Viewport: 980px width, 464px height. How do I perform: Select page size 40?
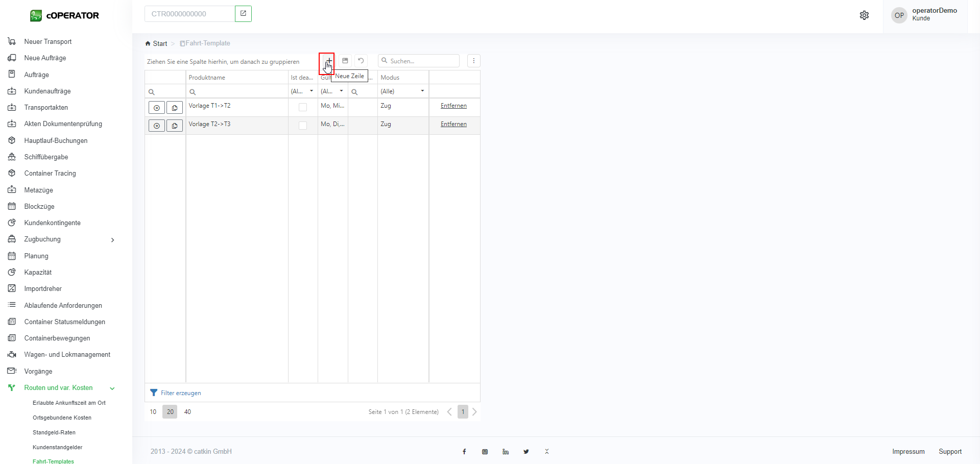(187, 412)
